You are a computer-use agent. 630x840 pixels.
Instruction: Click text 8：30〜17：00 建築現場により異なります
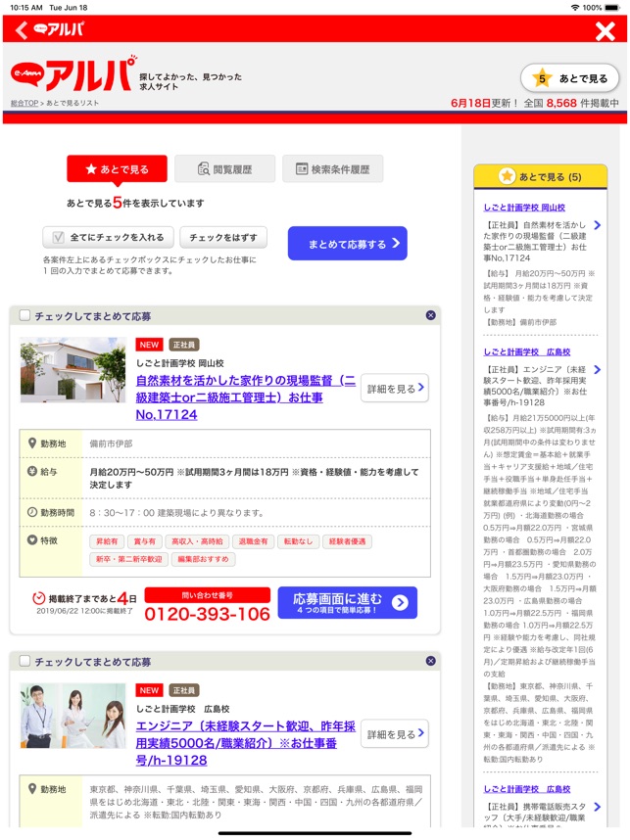tap(176, 513)
